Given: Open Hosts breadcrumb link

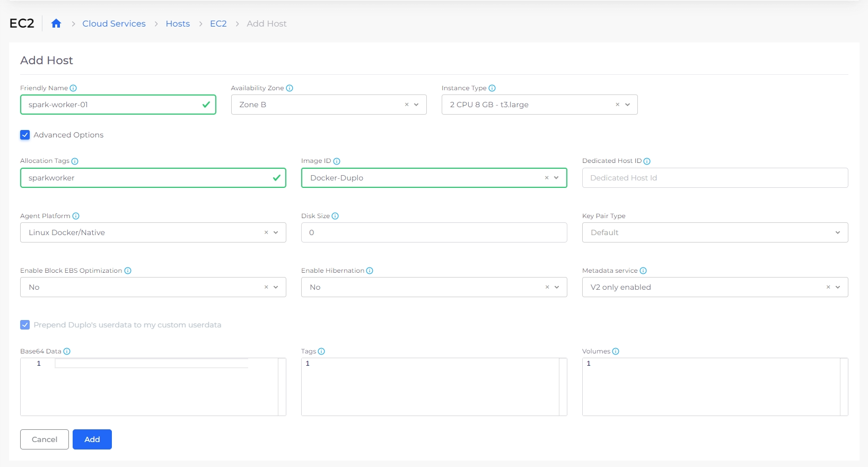Looking at the screenshot, I should 178,23.
